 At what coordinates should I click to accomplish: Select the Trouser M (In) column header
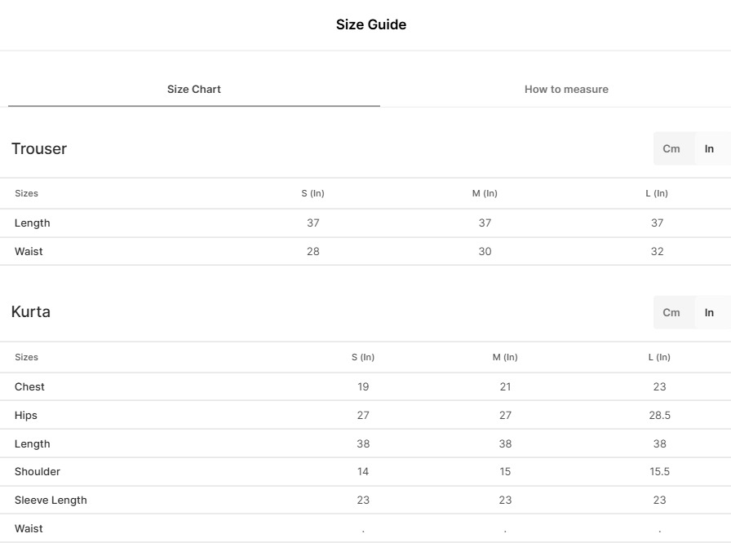[x=485, y=193]
